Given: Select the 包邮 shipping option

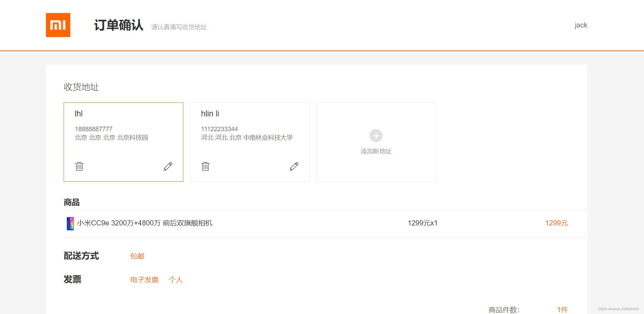Looking at the screenshot, I should [x=137, y=256].
